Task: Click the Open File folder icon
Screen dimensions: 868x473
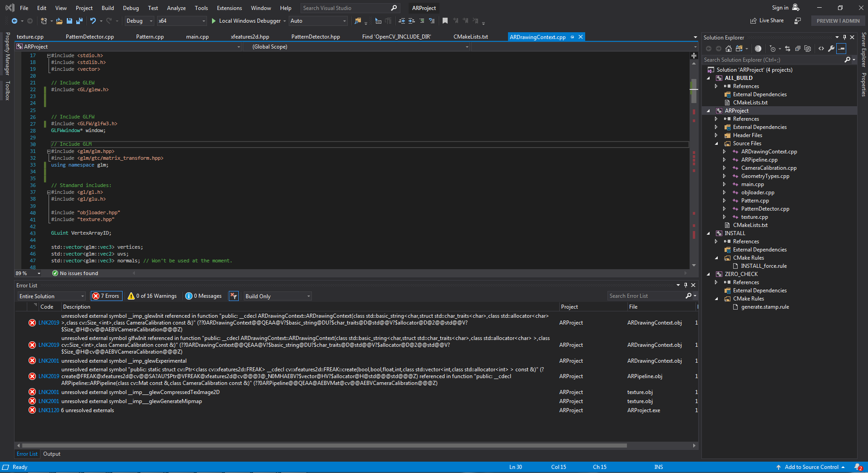Action: click(59, 21)
